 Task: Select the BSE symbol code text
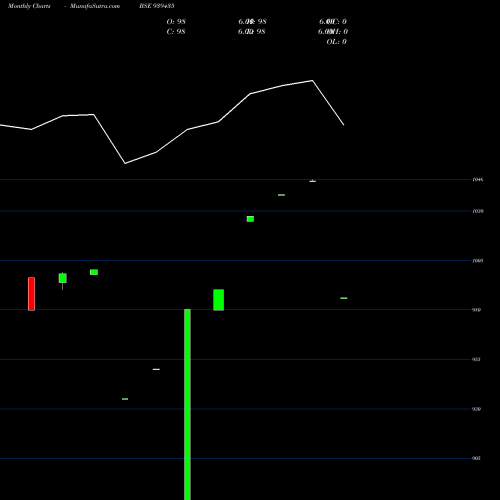click(157, 6)
